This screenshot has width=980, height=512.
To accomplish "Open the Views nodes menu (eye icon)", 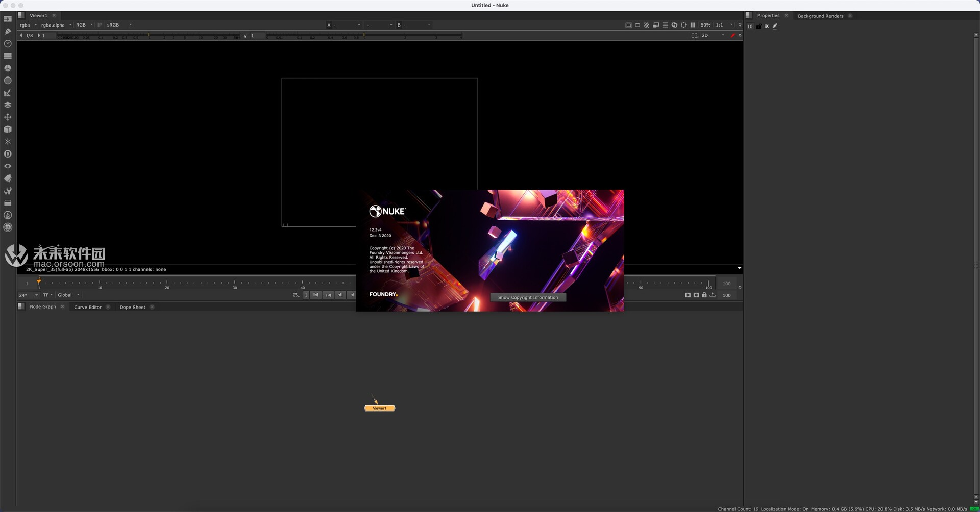I will pos(8,166).
